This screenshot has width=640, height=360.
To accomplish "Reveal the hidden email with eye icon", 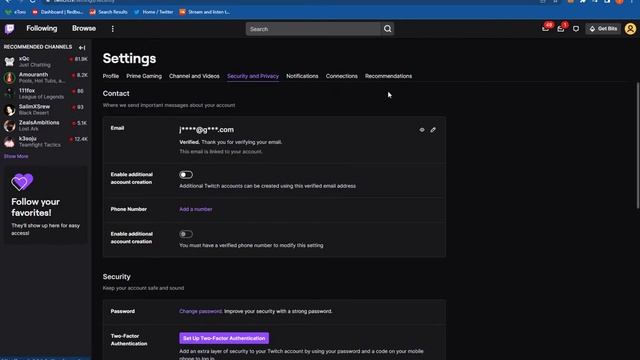I will [x=422, y=130].
